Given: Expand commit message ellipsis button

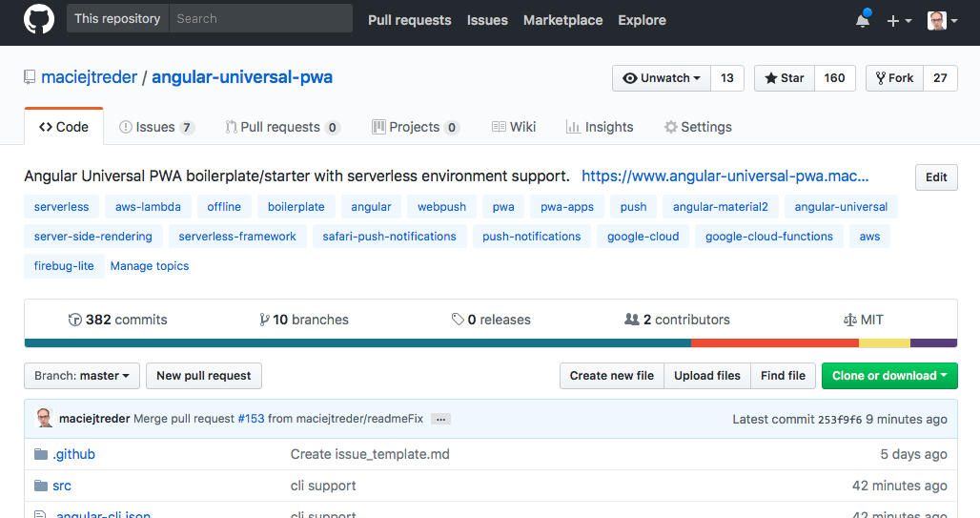Looking at the screenshot, I should 440,419.
